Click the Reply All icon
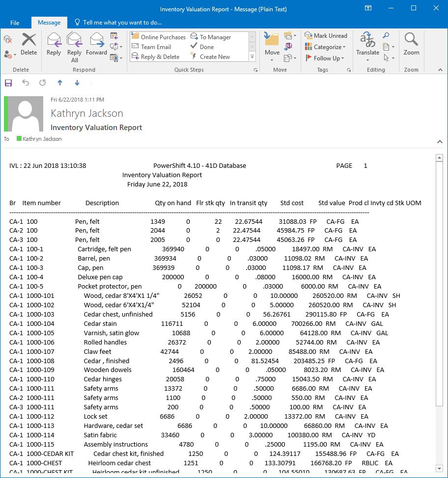 click(75, 47)
